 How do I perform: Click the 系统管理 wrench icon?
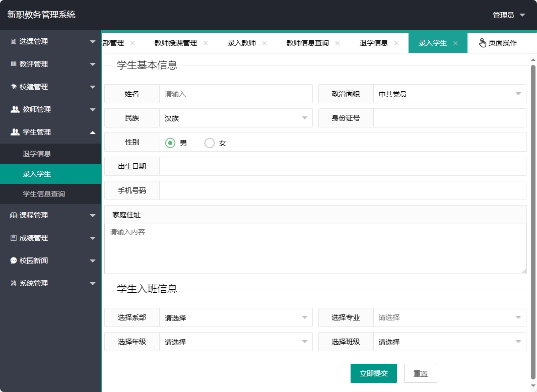[x=15, y=283]
